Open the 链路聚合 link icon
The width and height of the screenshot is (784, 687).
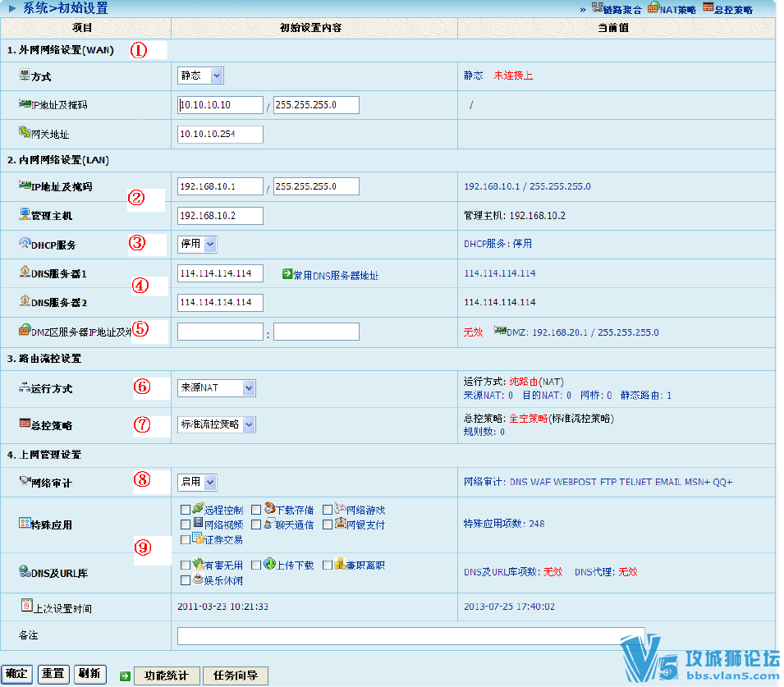point(597,7)
